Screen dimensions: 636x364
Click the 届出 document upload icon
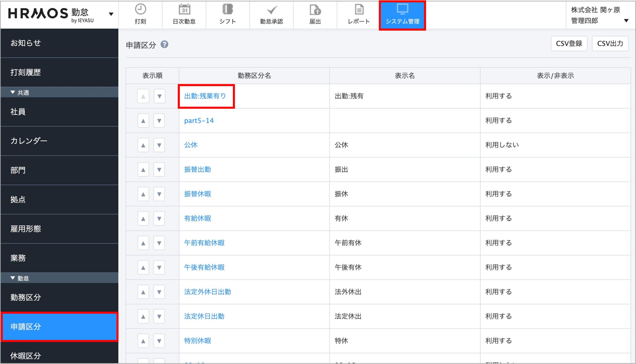click(315, 10)
